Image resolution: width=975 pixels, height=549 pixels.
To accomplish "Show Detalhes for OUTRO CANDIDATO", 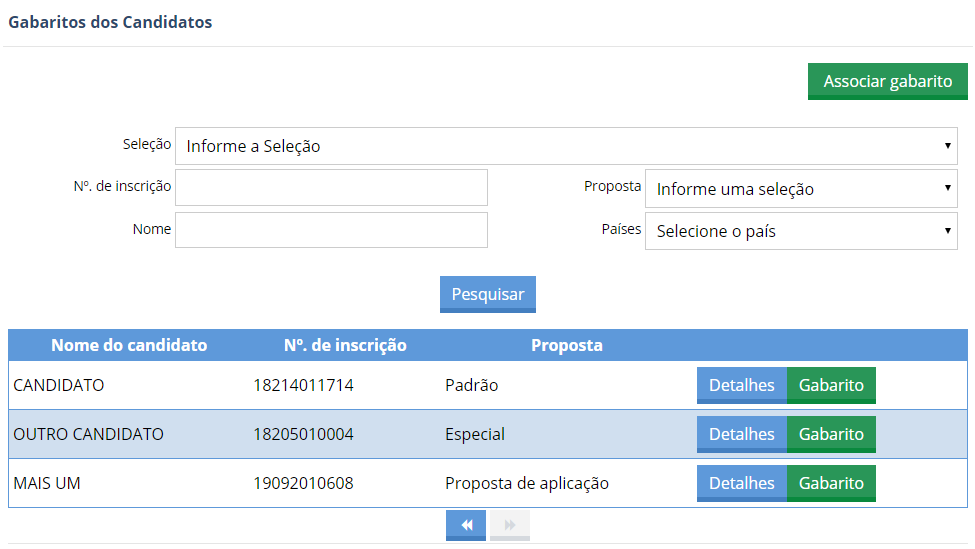I will pyautogui.click(x=741, y=434).
